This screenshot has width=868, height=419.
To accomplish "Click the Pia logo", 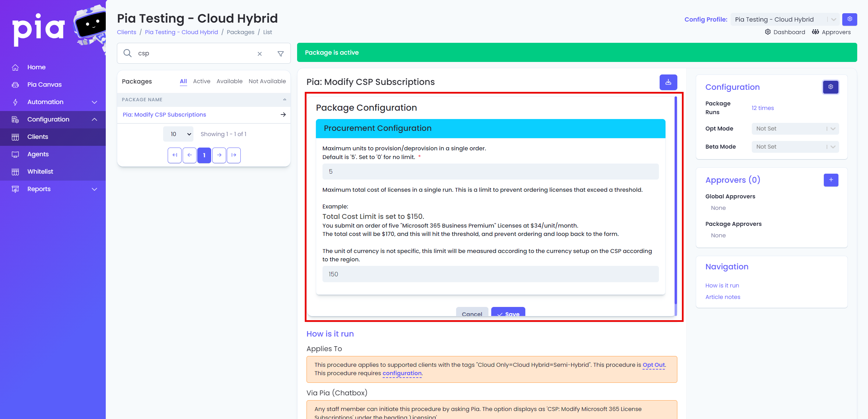I will click(x=39, y=29).
